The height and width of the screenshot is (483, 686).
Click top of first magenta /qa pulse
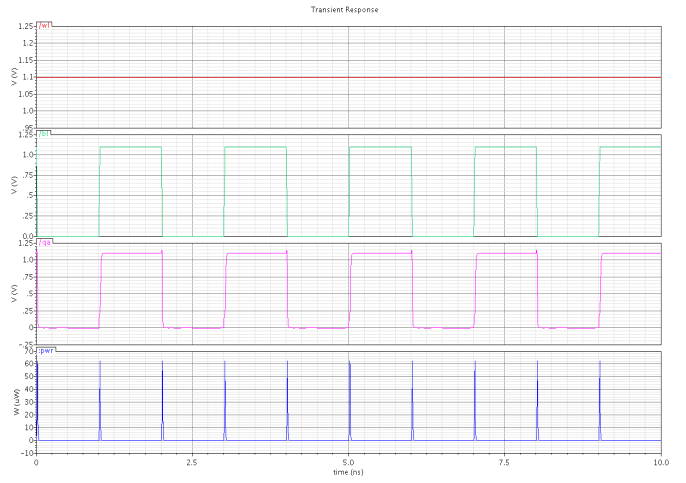(x=132, y=254)
